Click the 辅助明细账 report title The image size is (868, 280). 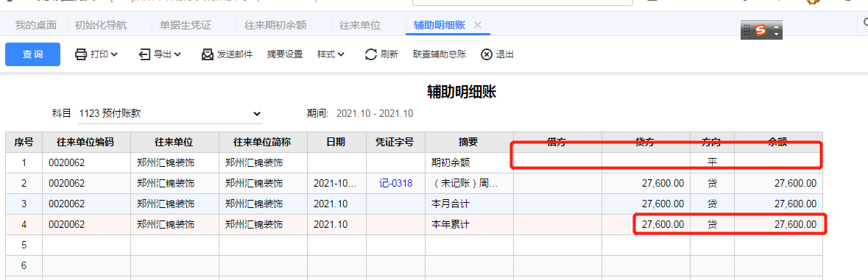click(x=462, y=92)
